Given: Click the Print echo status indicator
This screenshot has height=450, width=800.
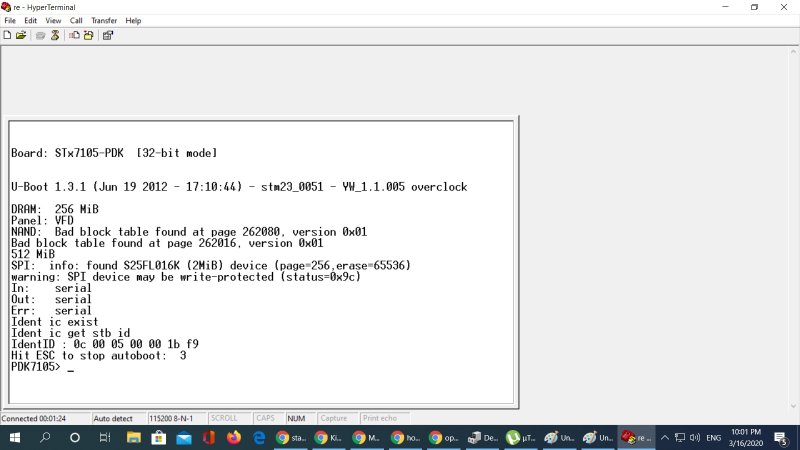Looking at the screenshot, I should [x=385, y=418].
